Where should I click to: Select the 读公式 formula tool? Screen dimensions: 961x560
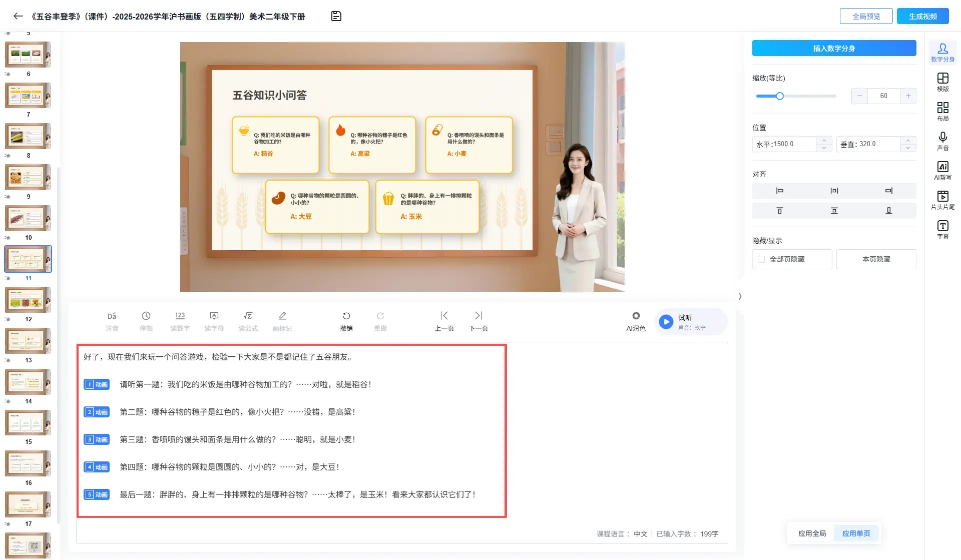tap(248, 321)
